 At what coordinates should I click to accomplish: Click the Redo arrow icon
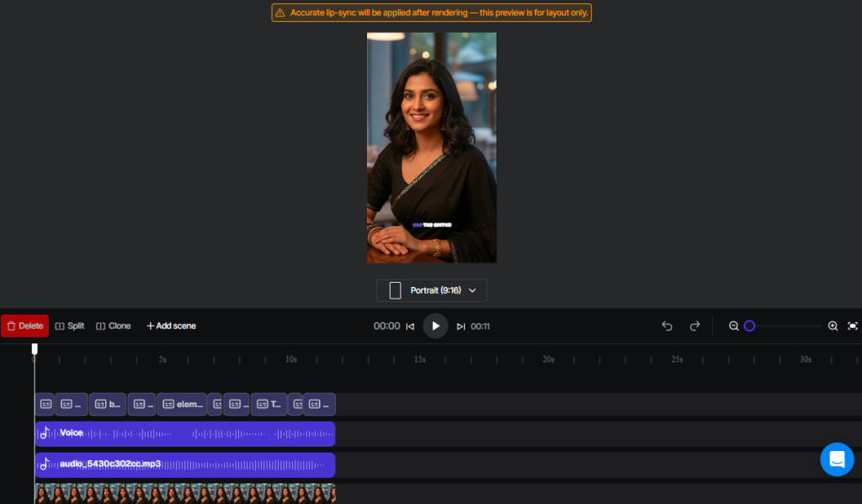click(x=694, y=326)
